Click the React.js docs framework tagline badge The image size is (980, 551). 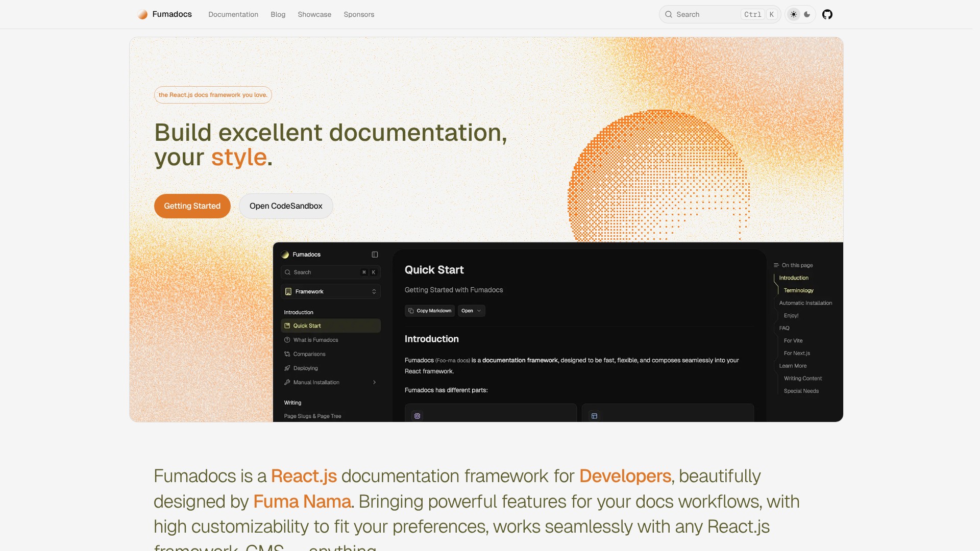coord(213,95)
